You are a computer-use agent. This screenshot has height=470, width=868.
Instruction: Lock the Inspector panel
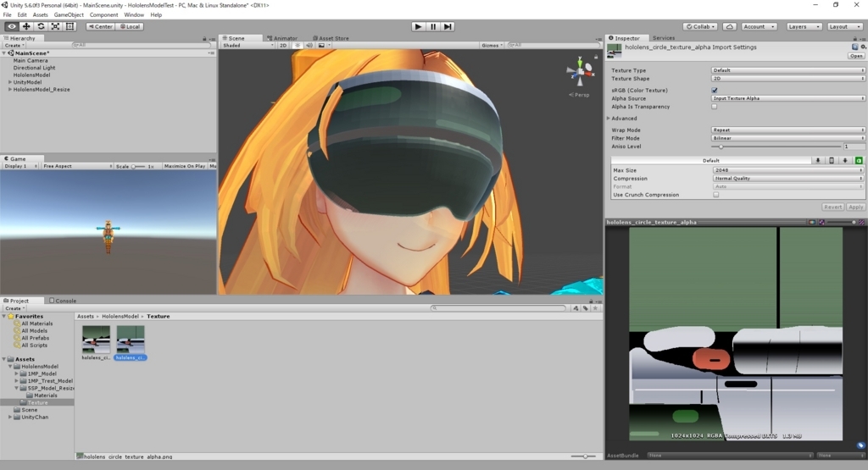coord(854,39)
